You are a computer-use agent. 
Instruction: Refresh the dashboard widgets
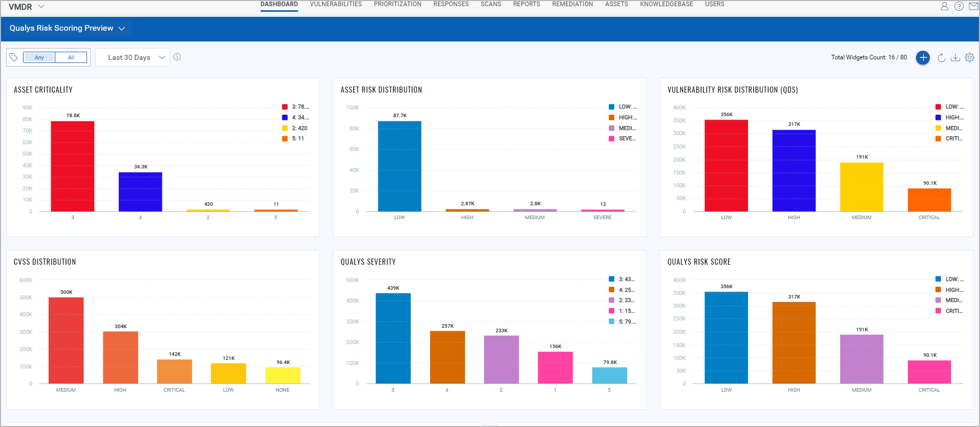(x=941, y=57)
